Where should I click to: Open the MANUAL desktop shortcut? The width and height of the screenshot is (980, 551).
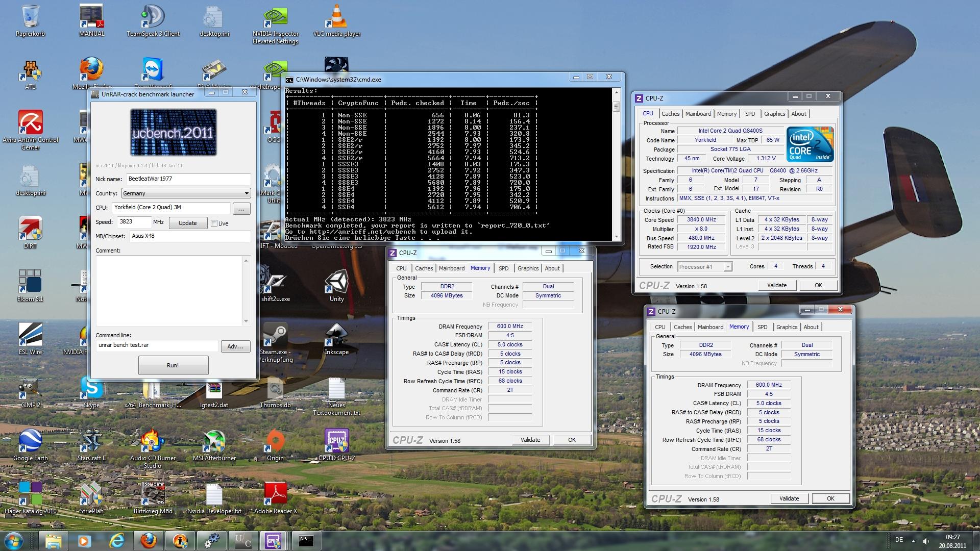pos(92,20)
